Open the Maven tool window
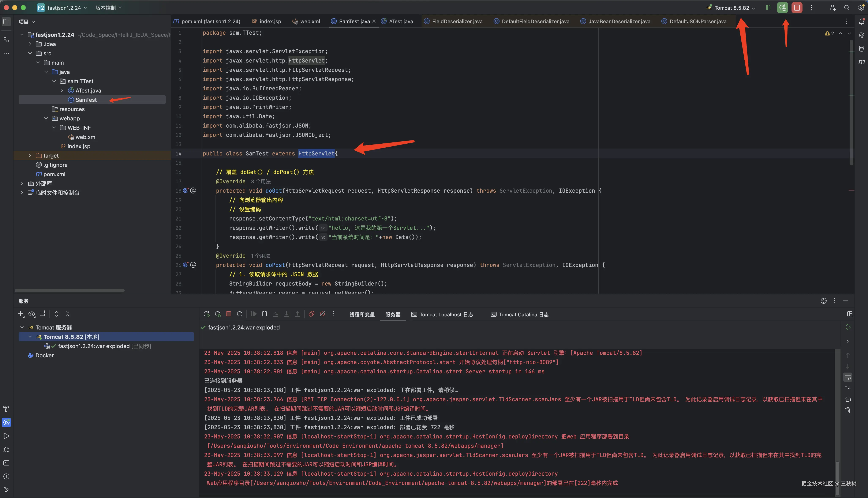Image resolution: width=868 pixels, height=498 pixels. 861,62
